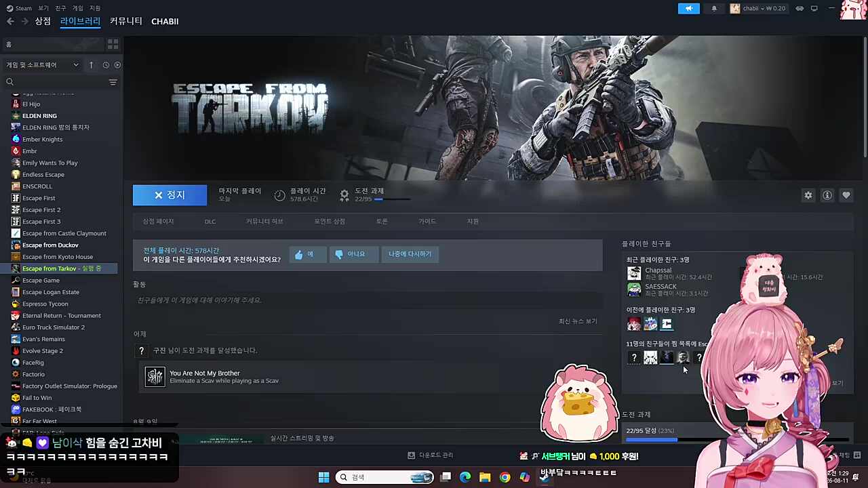868x488 pixels.
Task: Open the 게임 menu
Action: pyautogui.click(x=77, y=8)
